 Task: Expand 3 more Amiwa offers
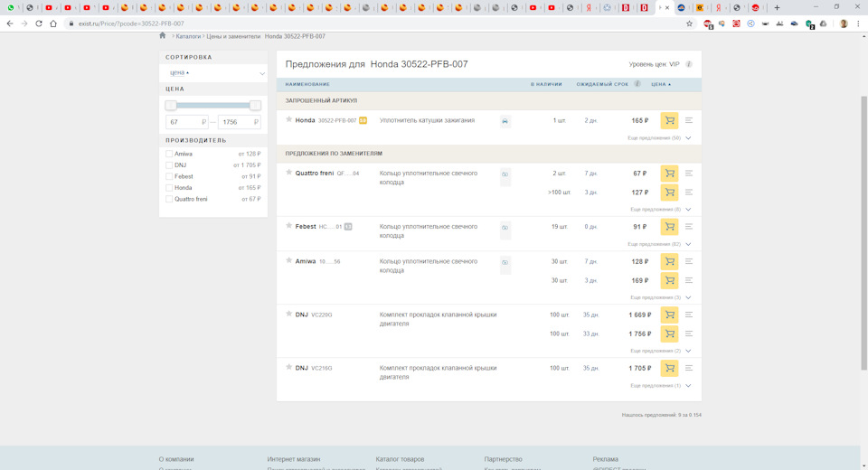coord(660,297)
